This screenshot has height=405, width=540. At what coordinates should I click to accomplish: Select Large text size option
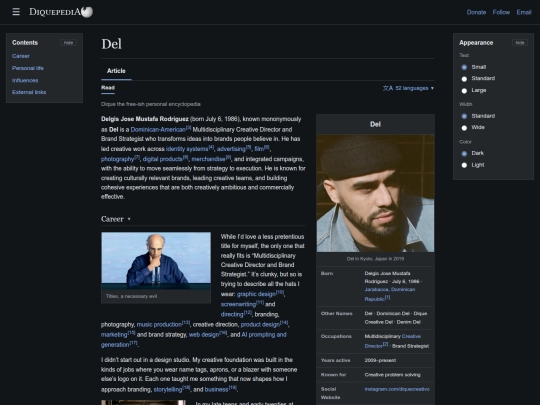point(464,91)
